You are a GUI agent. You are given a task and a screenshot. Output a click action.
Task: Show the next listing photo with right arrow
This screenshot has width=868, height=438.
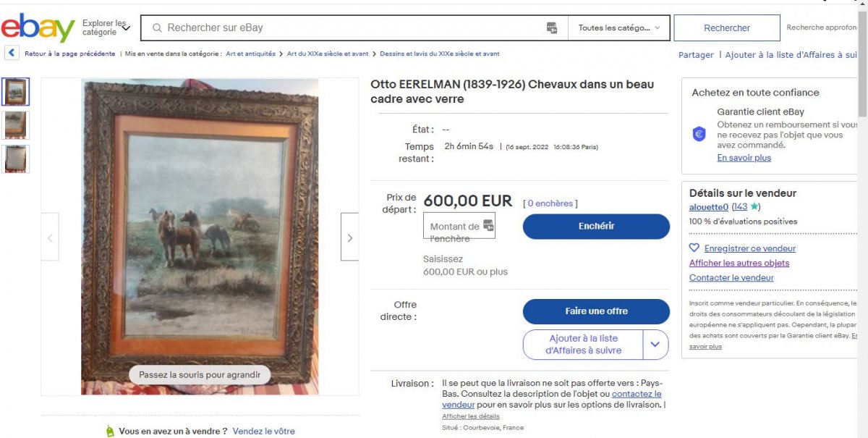(x=349, y=237)
